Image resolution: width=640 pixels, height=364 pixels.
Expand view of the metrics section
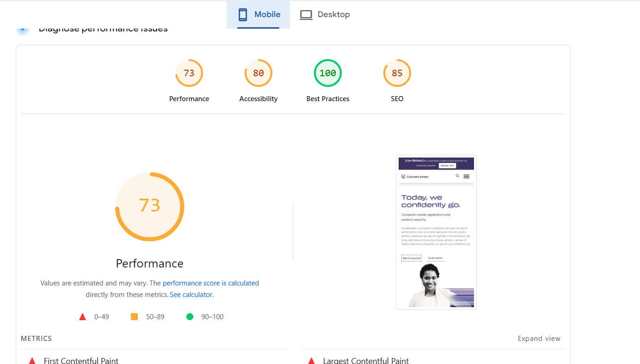539,339
